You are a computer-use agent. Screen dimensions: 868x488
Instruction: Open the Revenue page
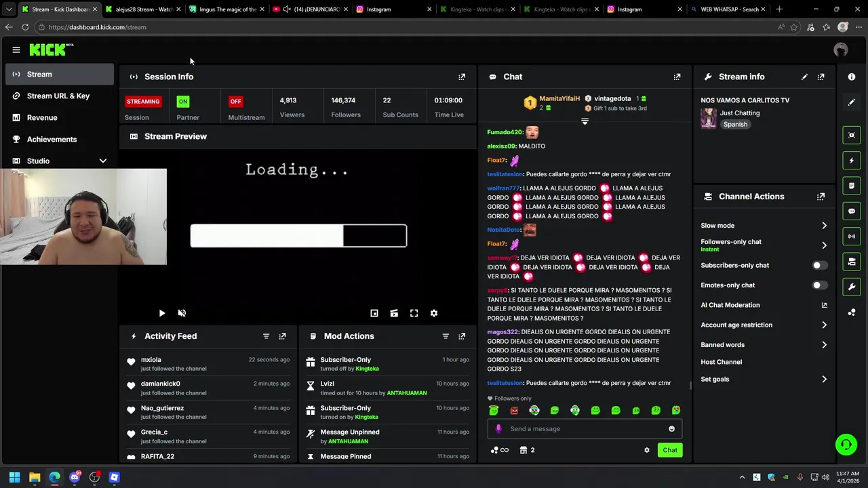point(60,117)
